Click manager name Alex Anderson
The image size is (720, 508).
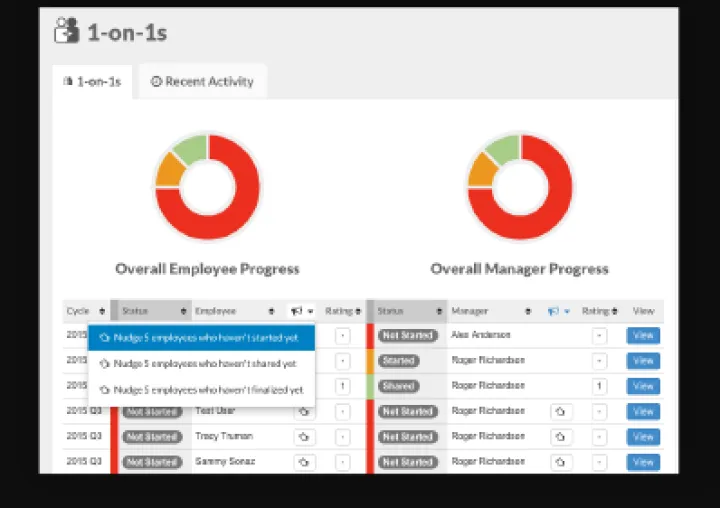tap(481, 335)
